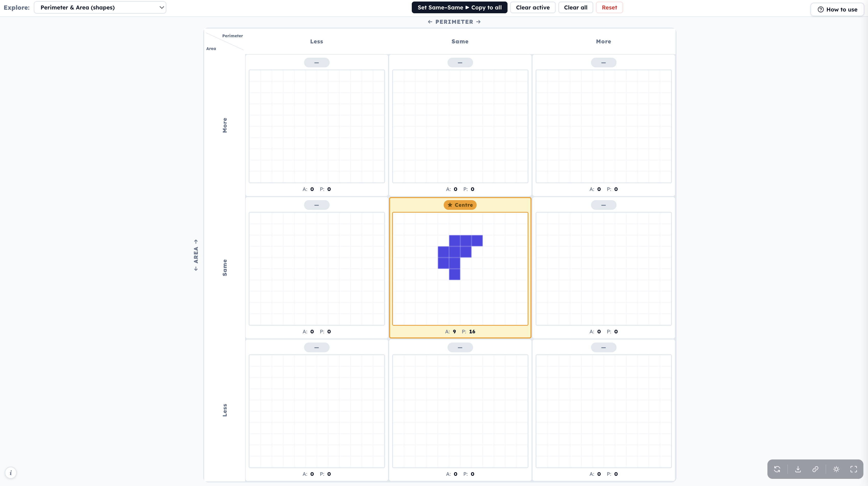868x486 pixels.
Task: Click the refresh icon in bottom toolbar
Action: click(777, 469)
